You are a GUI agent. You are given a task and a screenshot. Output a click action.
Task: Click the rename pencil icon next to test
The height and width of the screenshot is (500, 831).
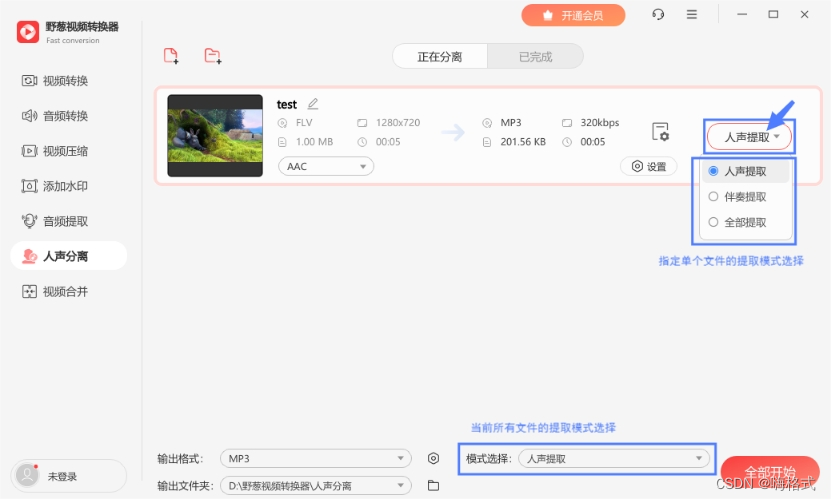click(313, 104)
